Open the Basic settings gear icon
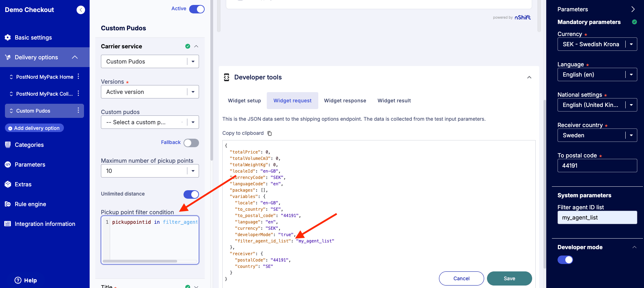This screenshot has height=288, width=644. (8, 37)
